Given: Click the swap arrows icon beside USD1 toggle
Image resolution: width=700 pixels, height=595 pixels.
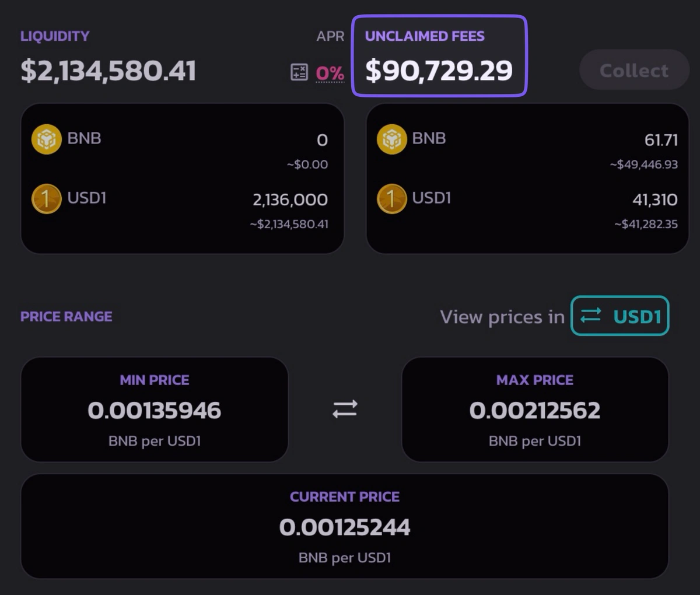Looking at the screenshot, I should 590,316.
